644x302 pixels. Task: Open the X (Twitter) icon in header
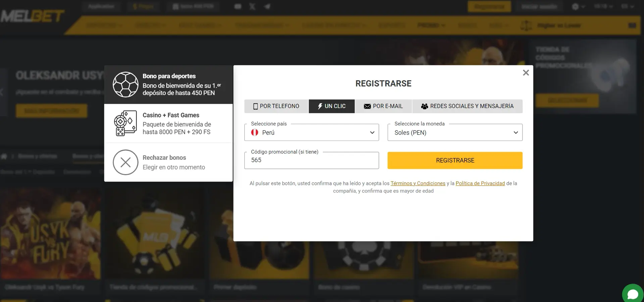[252, 6]
